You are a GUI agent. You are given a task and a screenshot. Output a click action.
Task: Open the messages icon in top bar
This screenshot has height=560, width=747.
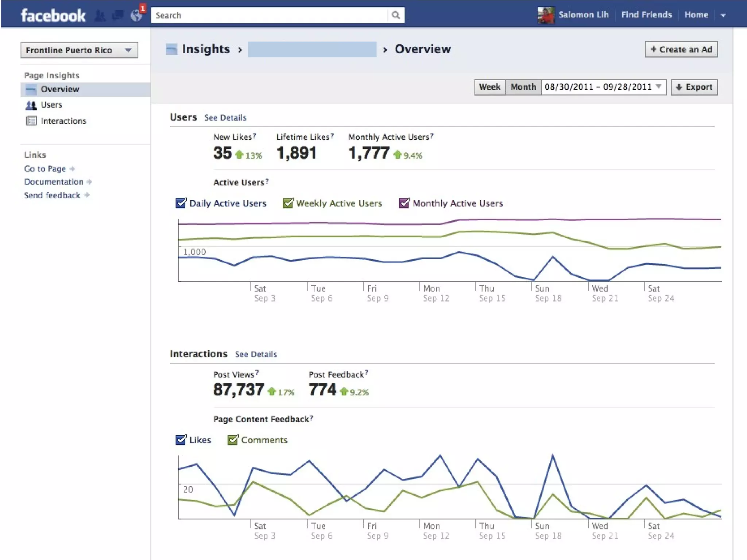point(117,15)
